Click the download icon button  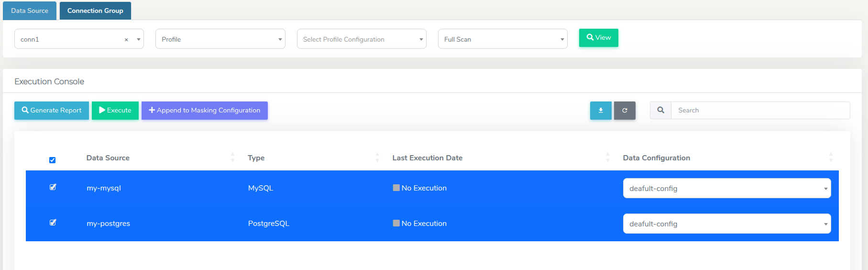point(601,111)
